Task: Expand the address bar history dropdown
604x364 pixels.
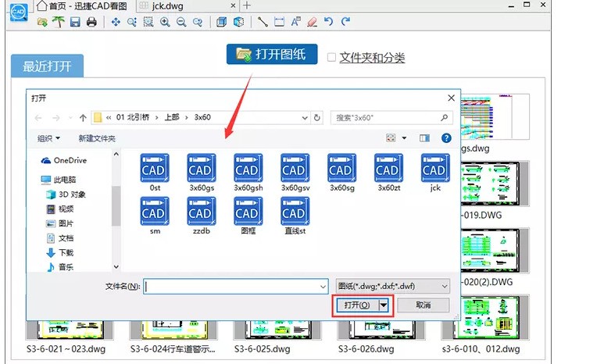Action: [305, 117]
